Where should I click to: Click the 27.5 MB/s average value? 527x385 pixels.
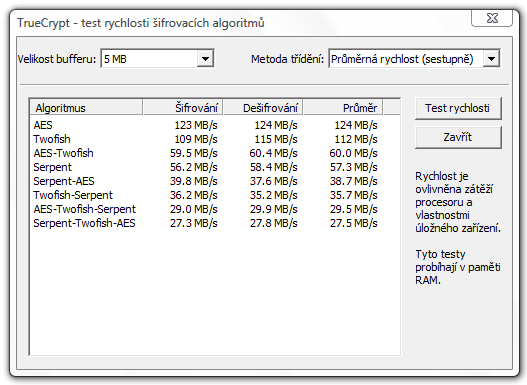354,223
